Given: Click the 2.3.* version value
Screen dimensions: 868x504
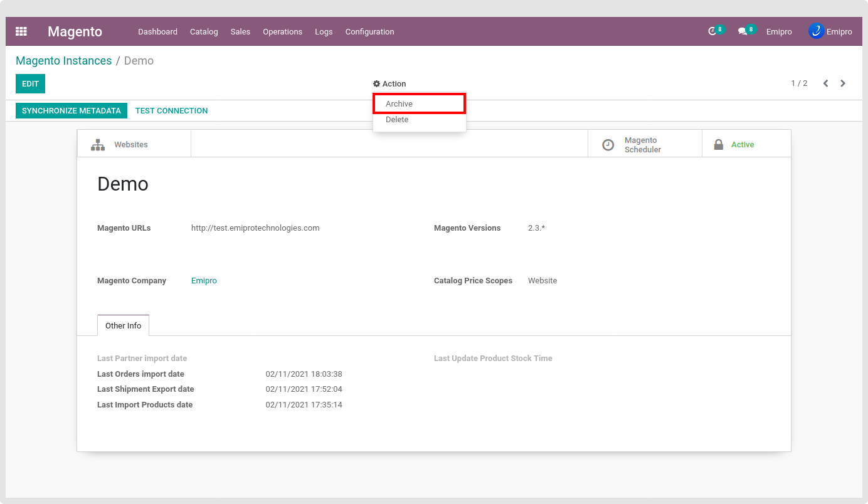Looking at the screenshot, I should tap(536, 228).
